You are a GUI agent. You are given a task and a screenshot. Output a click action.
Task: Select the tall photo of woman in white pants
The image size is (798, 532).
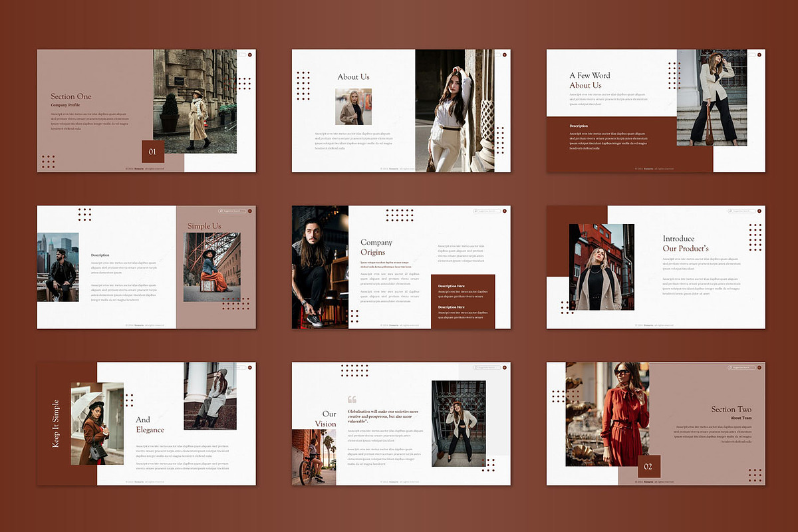click(455, 110)
